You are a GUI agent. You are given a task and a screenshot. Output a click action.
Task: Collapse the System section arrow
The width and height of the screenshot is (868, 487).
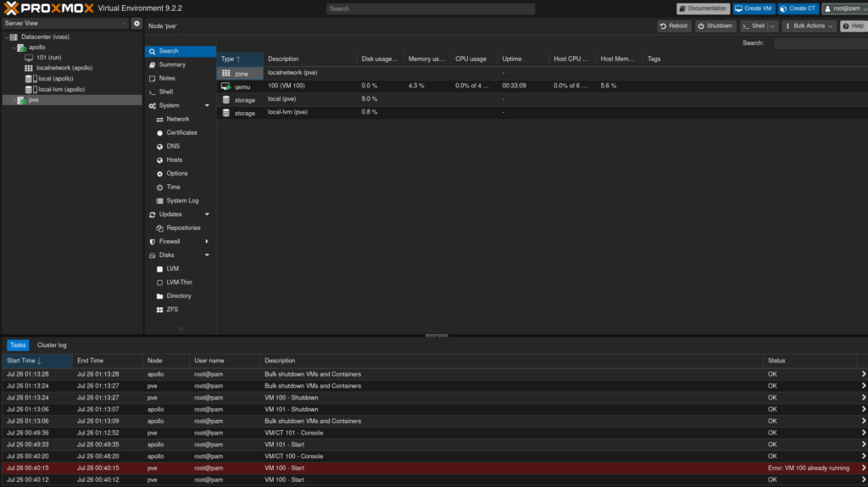click(x=207, y=105)
